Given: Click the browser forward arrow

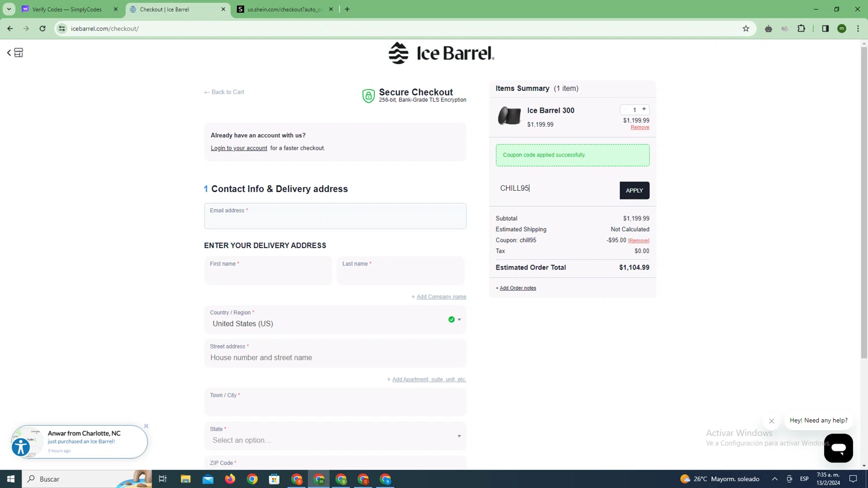Looking at the screenshot, I should pos(26,28).
